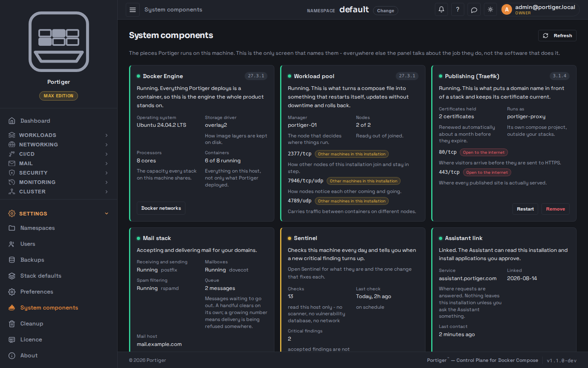Click the mail.example.com mail host value
This screenshot has height=368, width=588.
click(x=159, y=344)
